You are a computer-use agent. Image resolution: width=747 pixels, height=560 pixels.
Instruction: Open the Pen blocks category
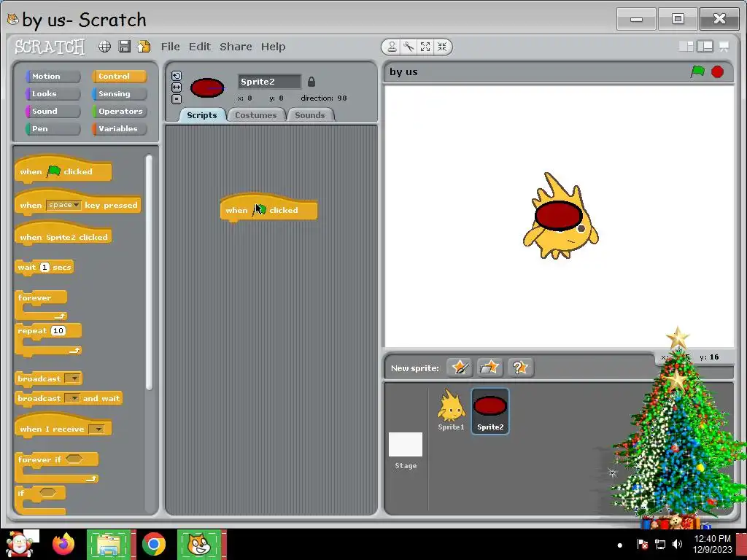click(53, 128)
